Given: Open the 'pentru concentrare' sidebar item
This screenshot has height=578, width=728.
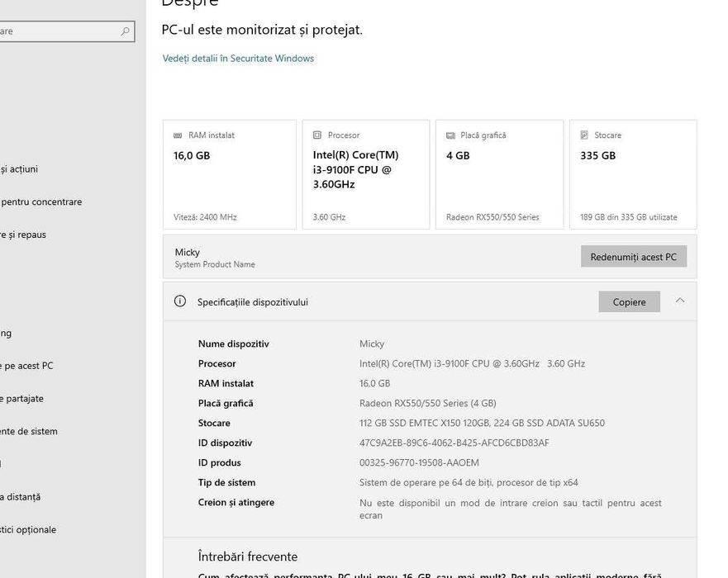Looking at the screenshot, I should click(41, 201).
